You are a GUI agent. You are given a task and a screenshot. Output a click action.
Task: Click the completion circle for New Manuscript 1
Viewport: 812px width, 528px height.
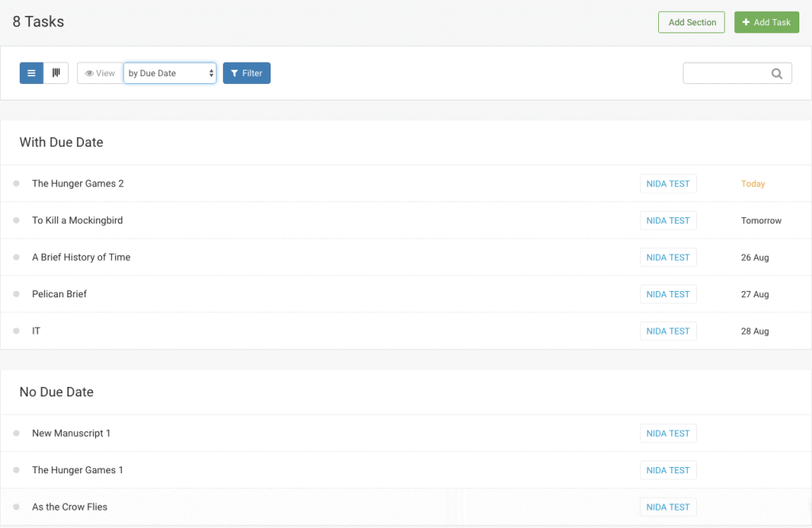pos(17,433)
